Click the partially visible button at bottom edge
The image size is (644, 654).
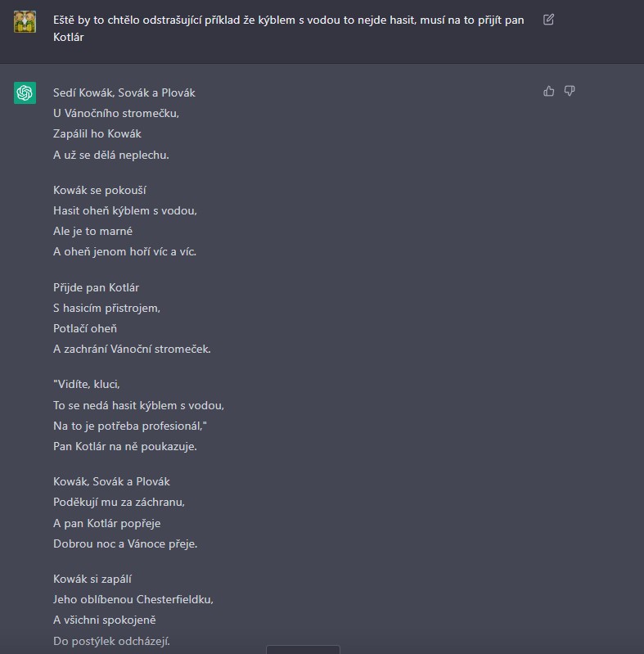coord(303,649)
